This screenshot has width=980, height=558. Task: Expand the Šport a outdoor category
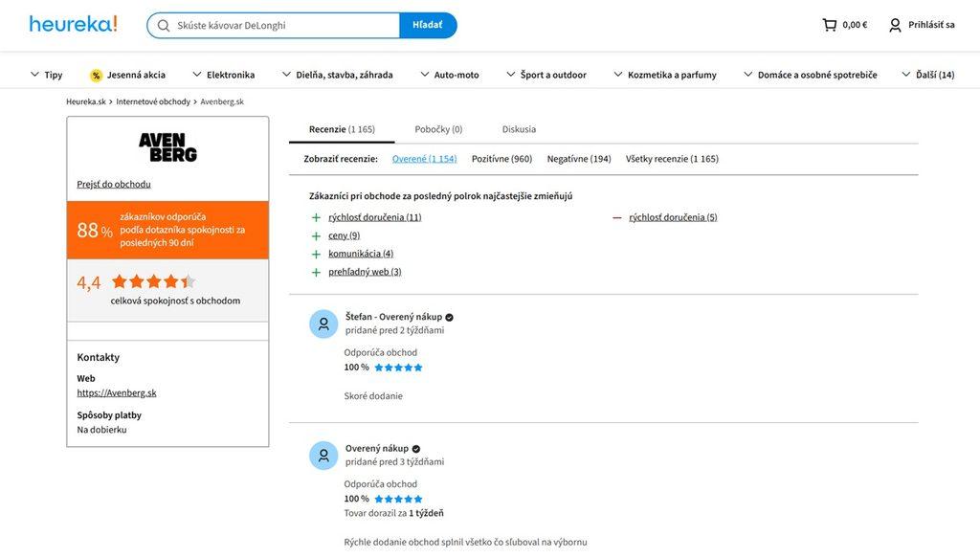click(546, 75)
